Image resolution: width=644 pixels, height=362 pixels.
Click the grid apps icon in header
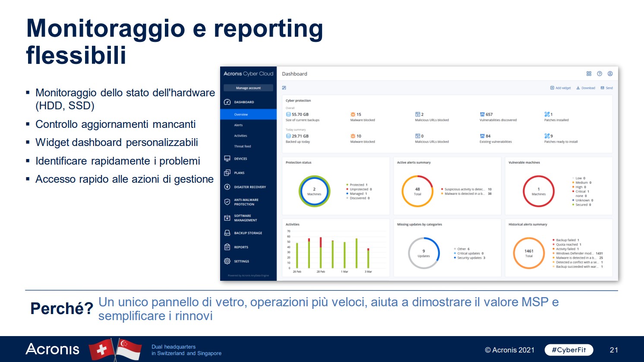[x=589, y=74]
